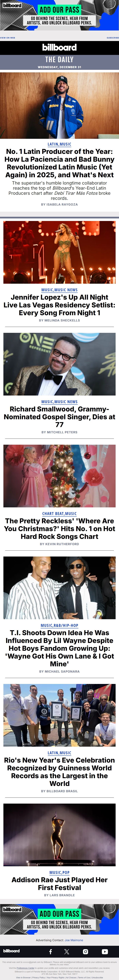Click the footer Billboard logo beside social icons

11,951
